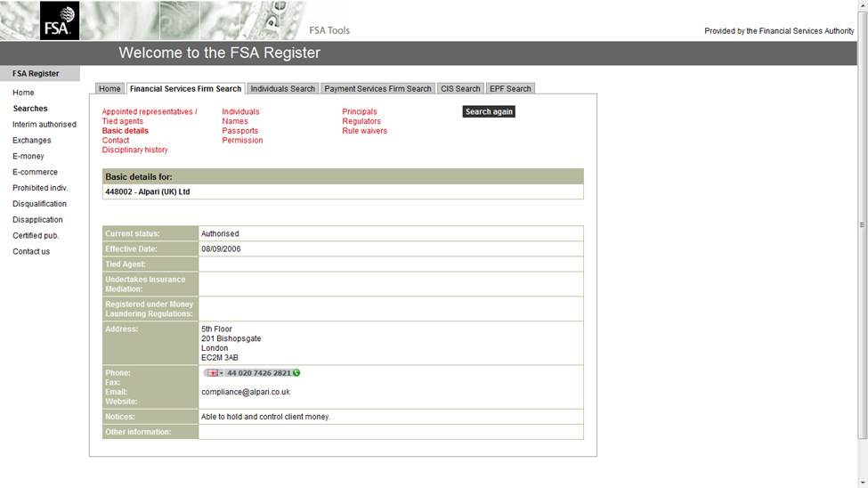The image size is (868, 488).
Task: Open Prohibited indiv. in the sidebar
Action: pyautogui.click(x=40, y=188)
